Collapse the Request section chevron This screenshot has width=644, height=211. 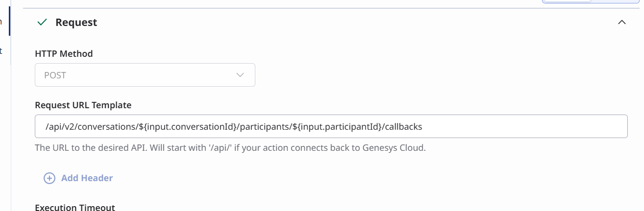coord(622,22)
